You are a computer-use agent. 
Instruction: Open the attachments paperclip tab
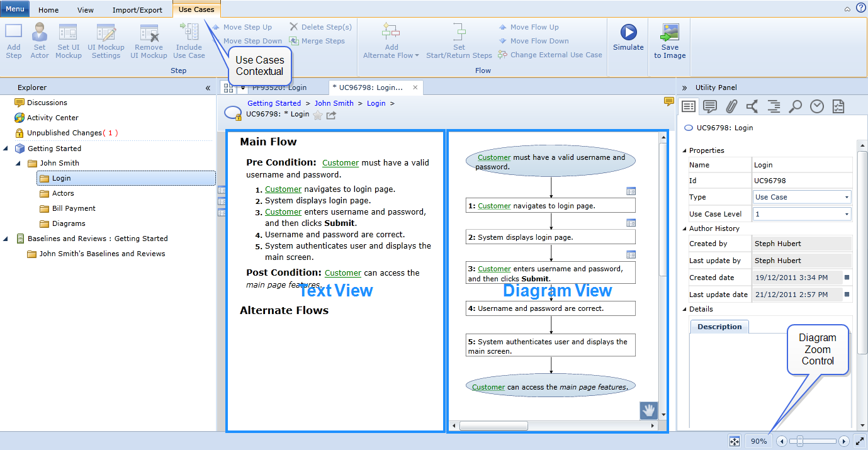(731, 106)
